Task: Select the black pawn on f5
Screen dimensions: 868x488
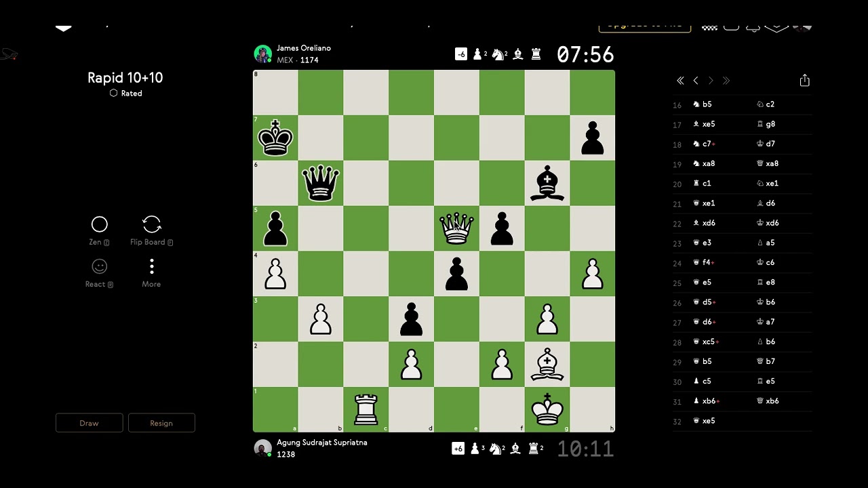Action: point(502,228)
